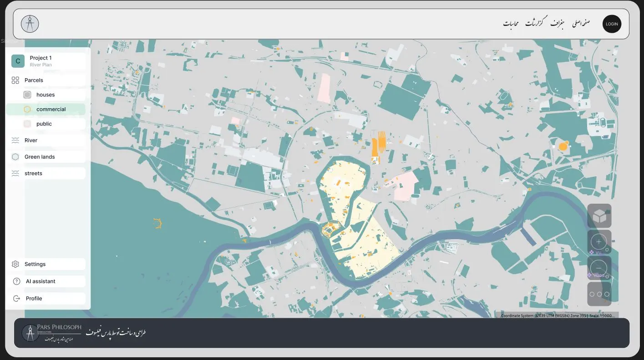This screenshot has width=644, height=360.
Task: Open the three-dots map options button
Action: 599,294
